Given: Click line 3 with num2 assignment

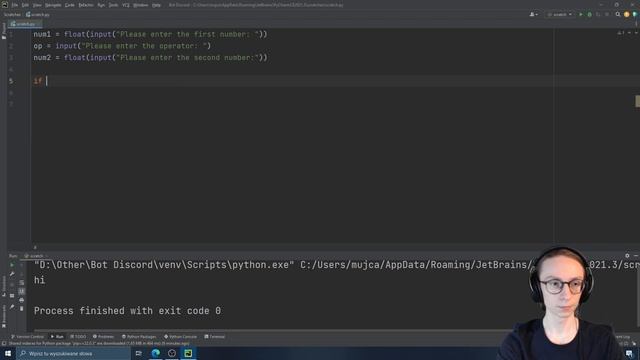Looking at the screenshot, I should (150, 58).
